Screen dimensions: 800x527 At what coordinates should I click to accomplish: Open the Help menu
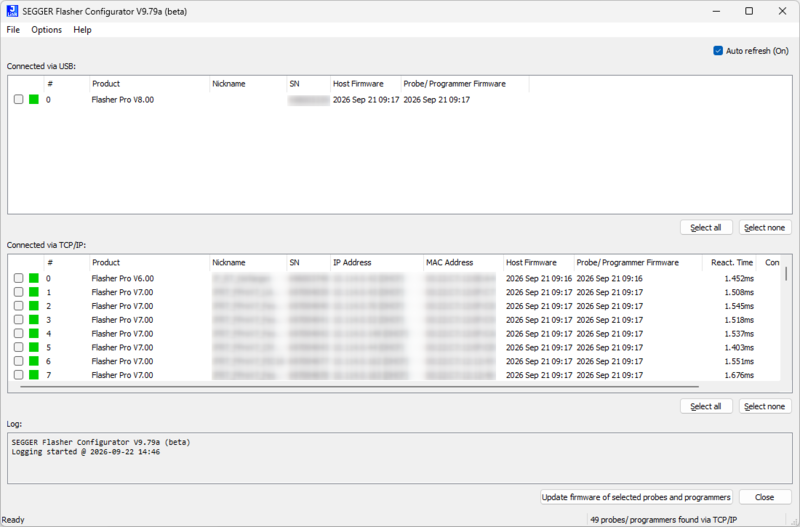coord(82,30)
